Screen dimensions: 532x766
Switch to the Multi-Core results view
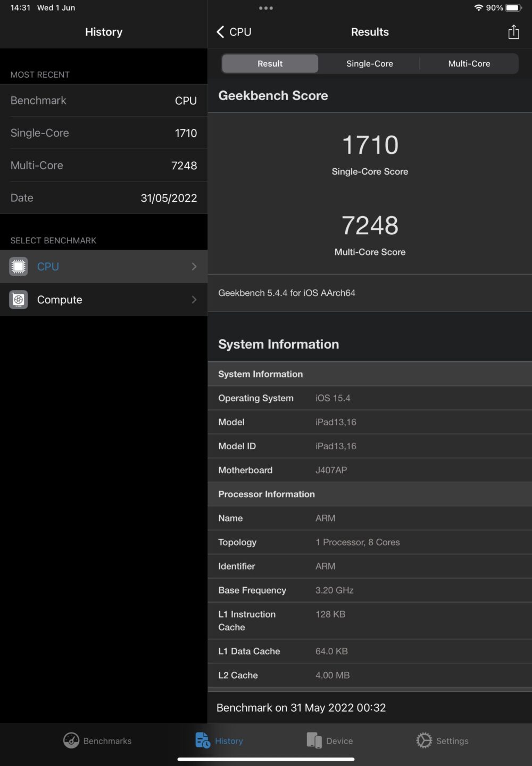click(469, 63)
